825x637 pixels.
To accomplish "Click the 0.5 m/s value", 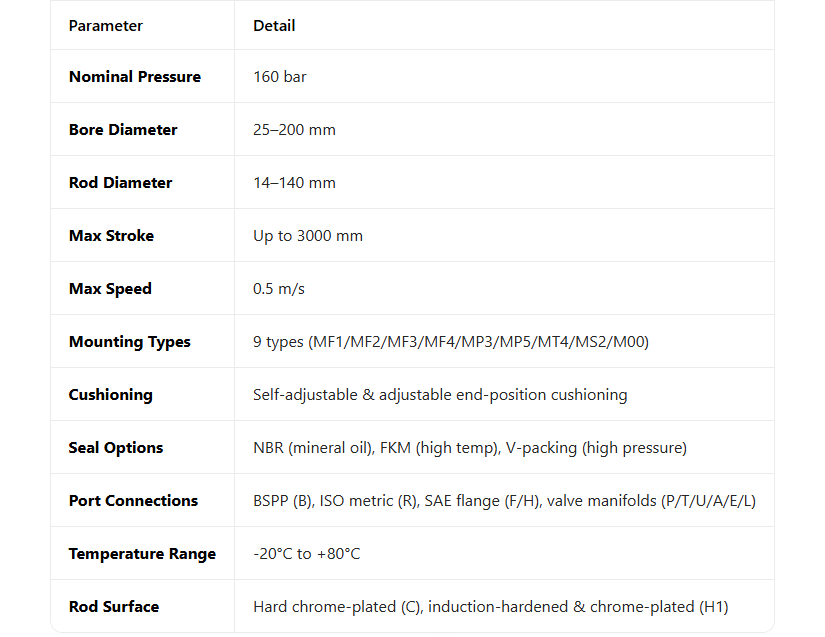I will [279, 289].
